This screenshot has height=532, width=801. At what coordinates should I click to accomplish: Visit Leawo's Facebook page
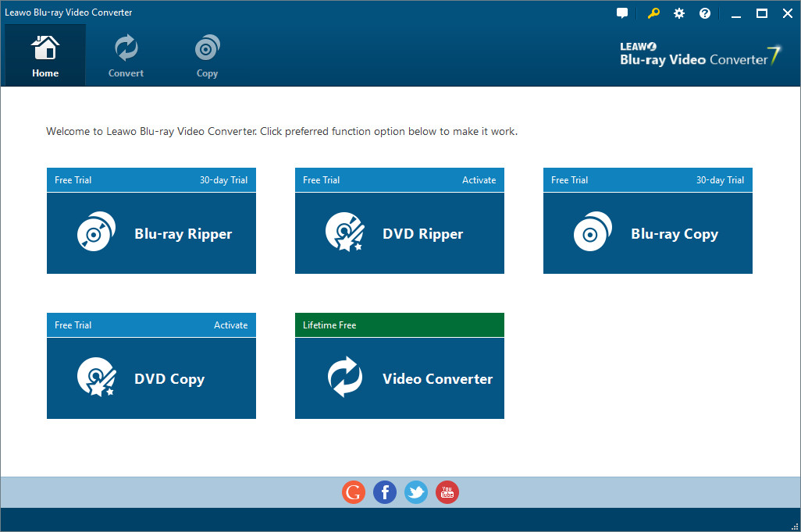click(384, 492)
